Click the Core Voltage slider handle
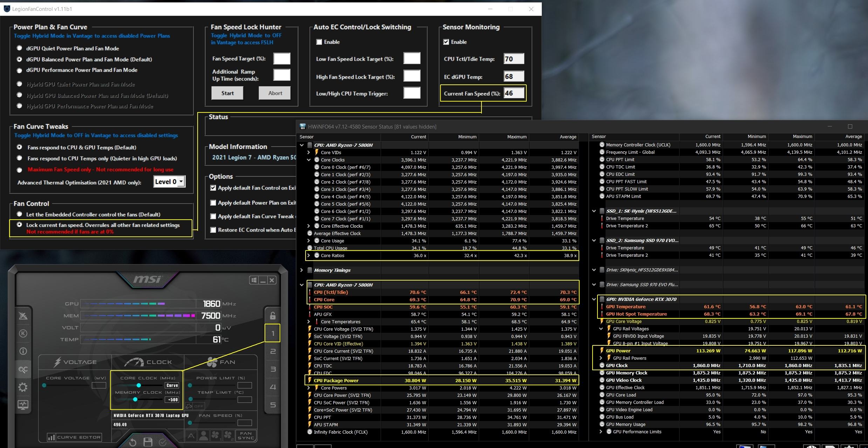 pos(44,385)
